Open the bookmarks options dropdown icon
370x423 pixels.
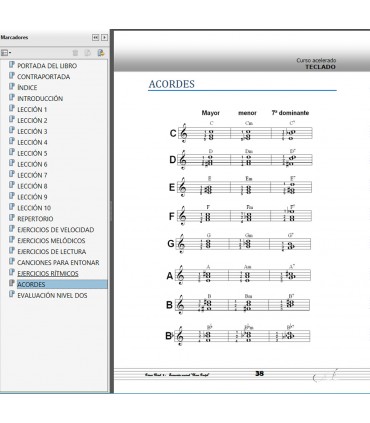click(6, 53)
